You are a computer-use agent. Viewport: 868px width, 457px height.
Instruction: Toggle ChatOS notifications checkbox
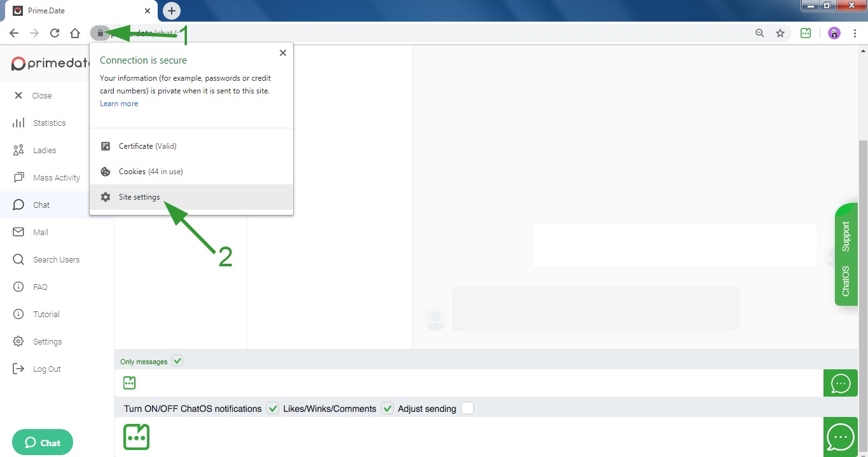[x=273, y=408]
